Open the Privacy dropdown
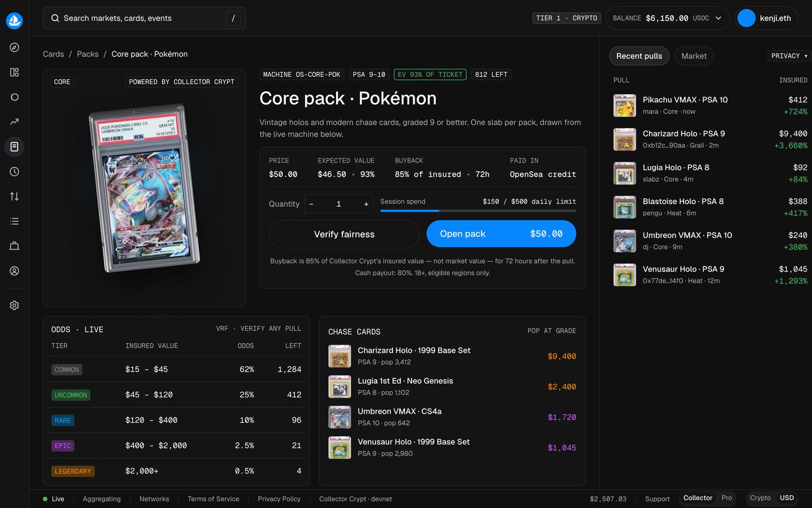This screenshot has height=508, width=812. click(789, 56)
